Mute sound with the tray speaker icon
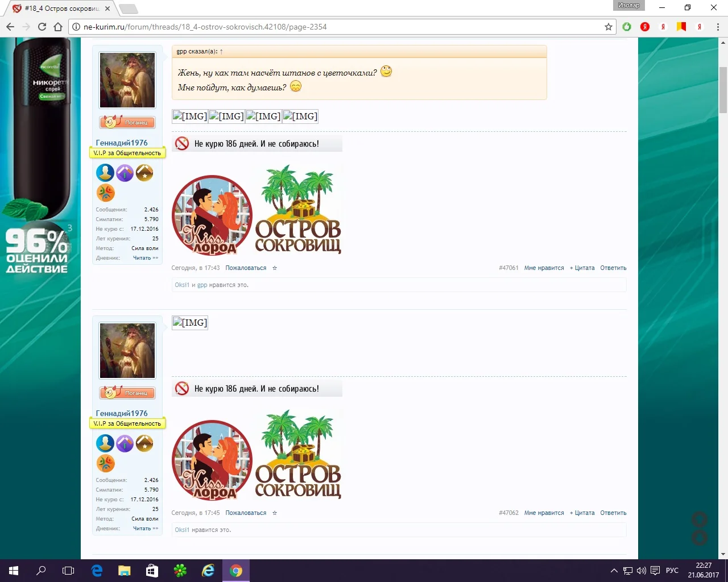This screenshot has height=582, width=728. pyautogui.click(x=642, y=570)
